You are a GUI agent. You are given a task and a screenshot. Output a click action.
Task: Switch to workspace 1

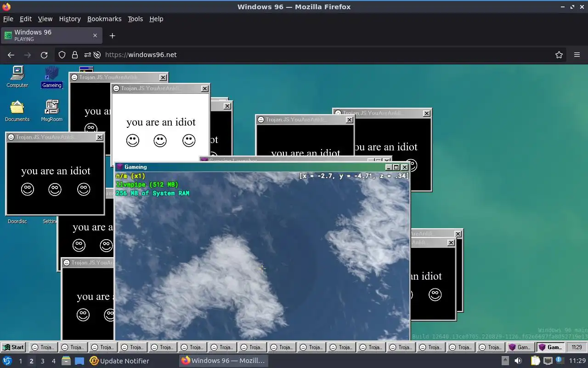(20, 361)
